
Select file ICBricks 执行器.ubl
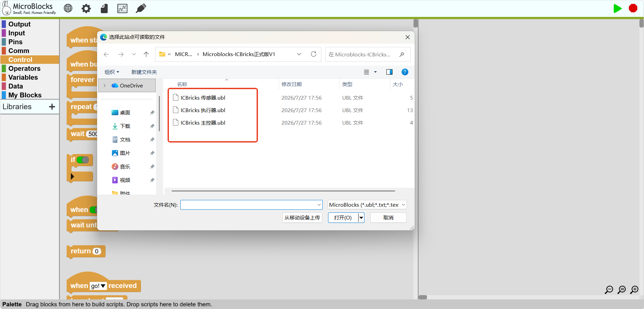tap(203, 110)
